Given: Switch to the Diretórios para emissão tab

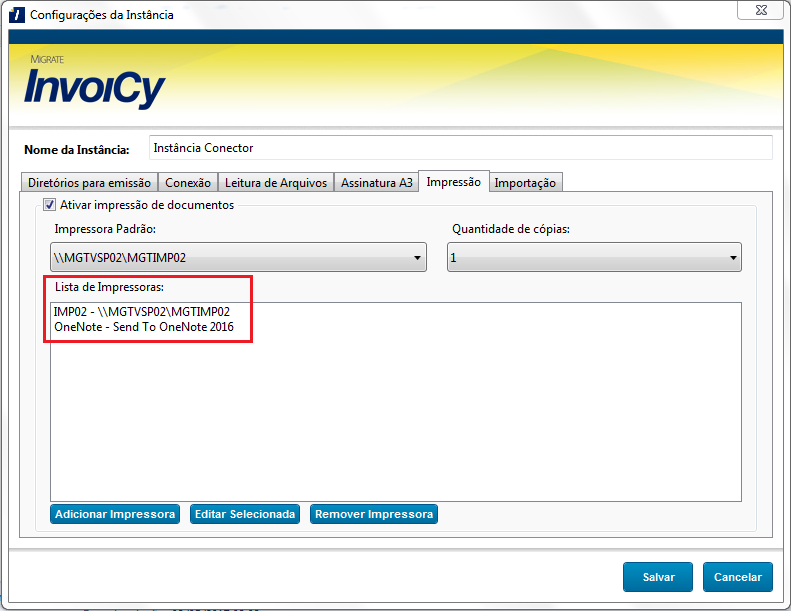Looking at the screenshot, I should (x=89, y=183).
